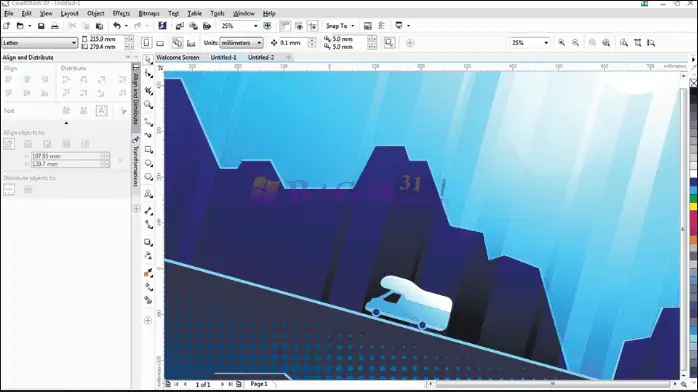Click the Zoom to Page Height icon
Viewport: 698px width, 392px height.
651,43
